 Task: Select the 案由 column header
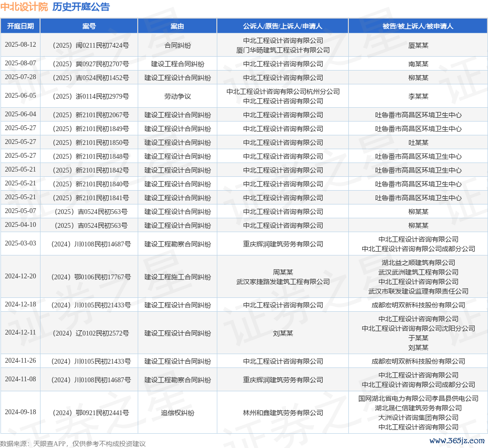177,26
